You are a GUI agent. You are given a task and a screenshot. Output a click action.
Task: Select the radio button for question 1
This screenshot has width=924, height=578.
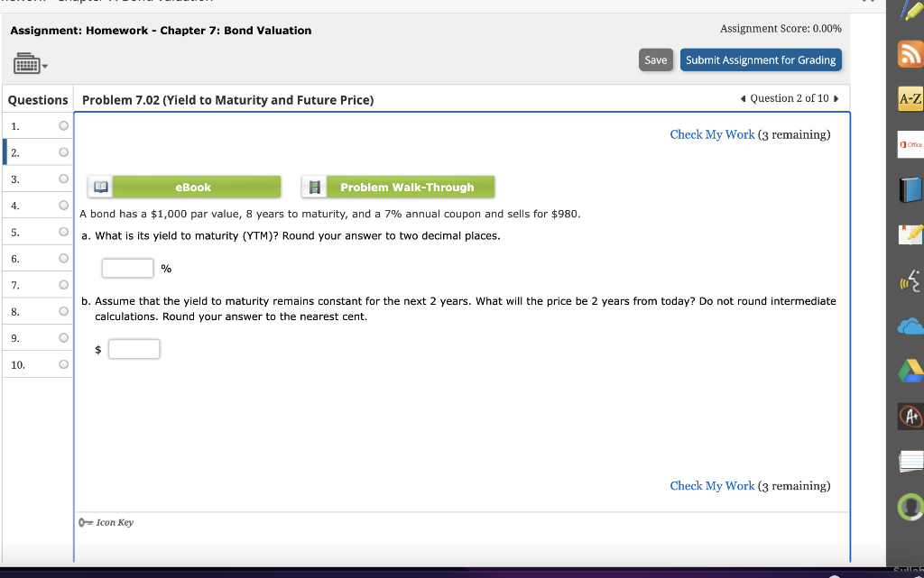coord(62,125)
